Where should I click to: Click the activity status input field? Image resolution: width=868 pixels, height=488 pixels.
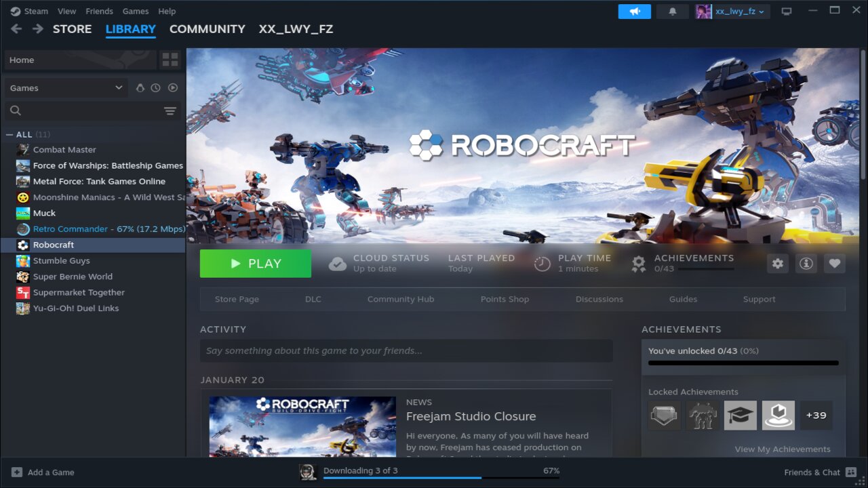(406, 350)
